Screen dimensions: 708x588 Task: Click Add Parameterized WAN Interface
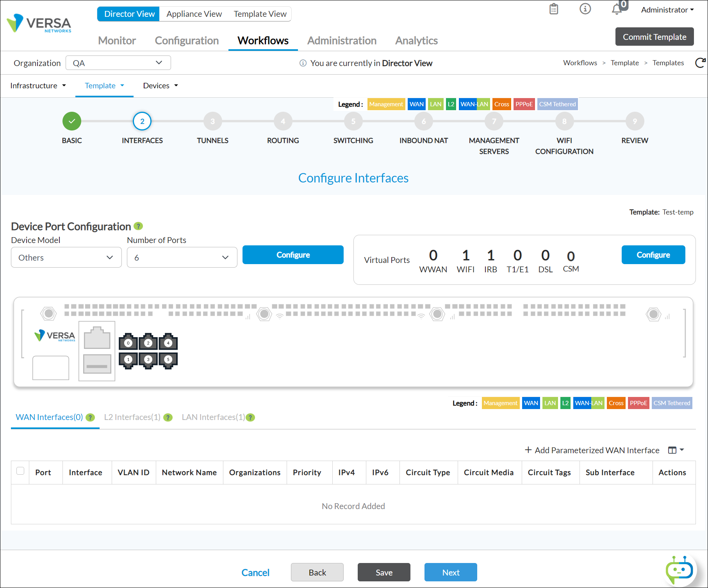coord(591,450)
